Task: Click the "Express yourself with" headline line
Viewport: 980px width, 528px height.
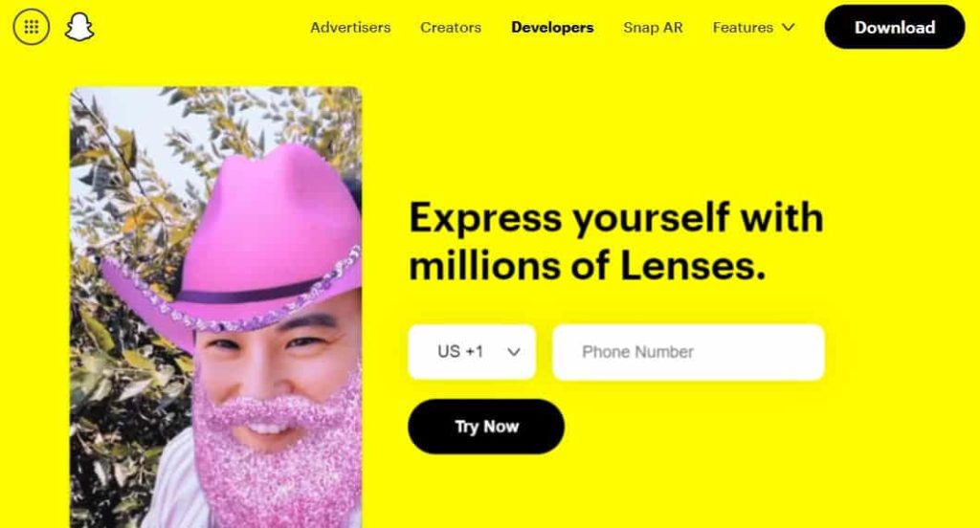Action: 616,218
